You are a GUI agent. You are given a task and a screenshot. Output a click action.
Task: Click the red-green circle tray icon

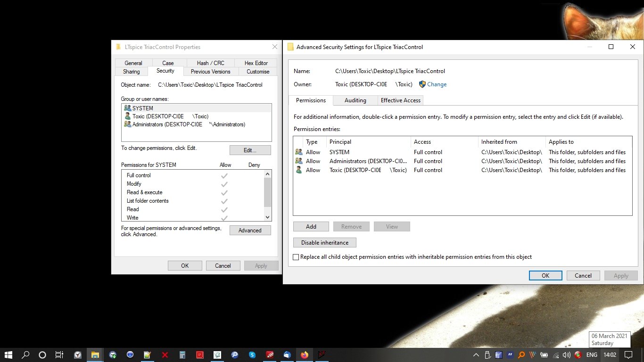tap(578, 354)
